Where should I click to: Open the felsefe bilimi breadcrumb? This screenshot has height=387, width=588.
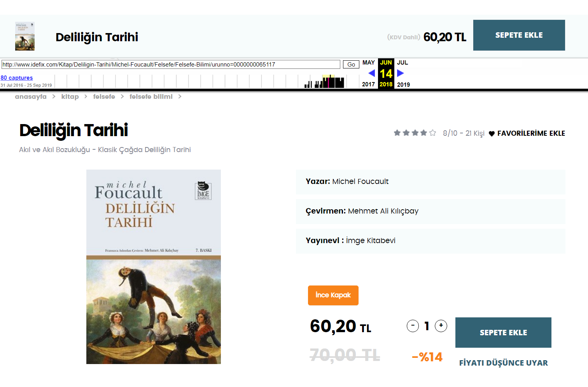[151, 96]
